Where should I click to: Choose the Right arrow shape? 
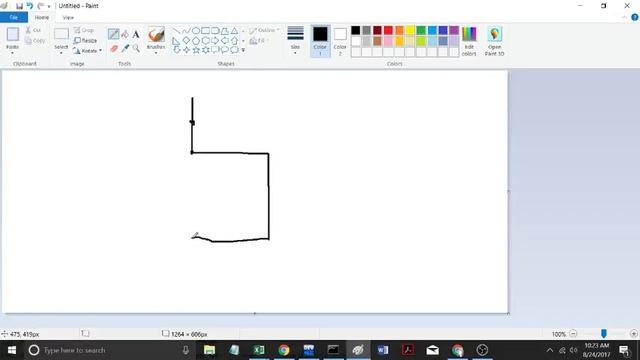tap(215, 40)
